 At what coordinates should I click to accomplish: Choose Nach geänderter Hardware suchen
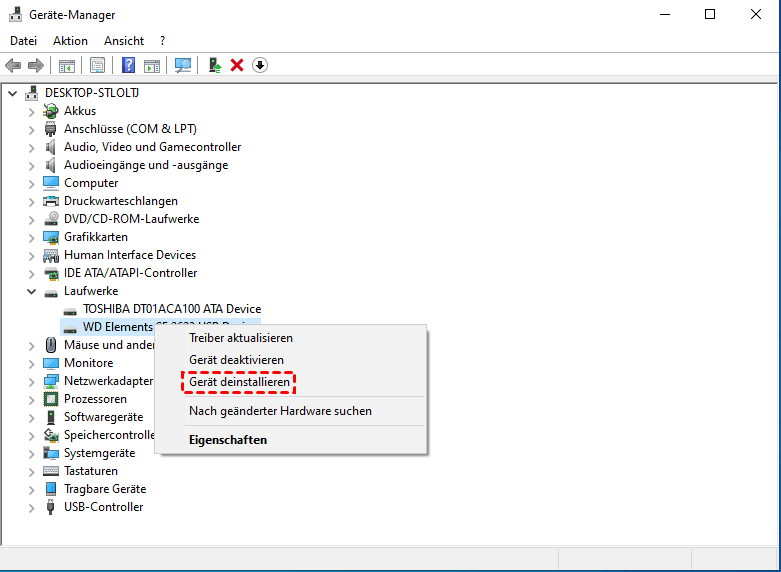point(291,411)
